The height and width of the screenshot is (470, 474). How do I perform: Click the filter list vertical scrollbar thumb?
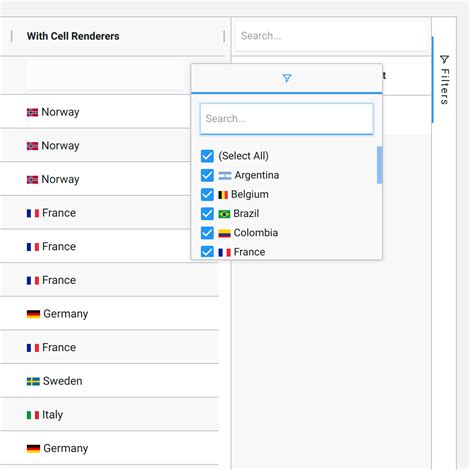(379, 165)
